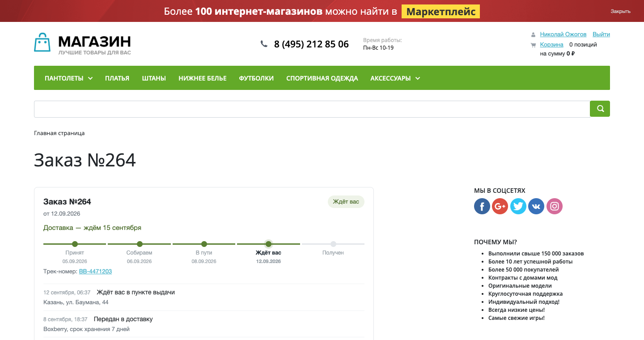Open the Футболки category

[256, 78]
